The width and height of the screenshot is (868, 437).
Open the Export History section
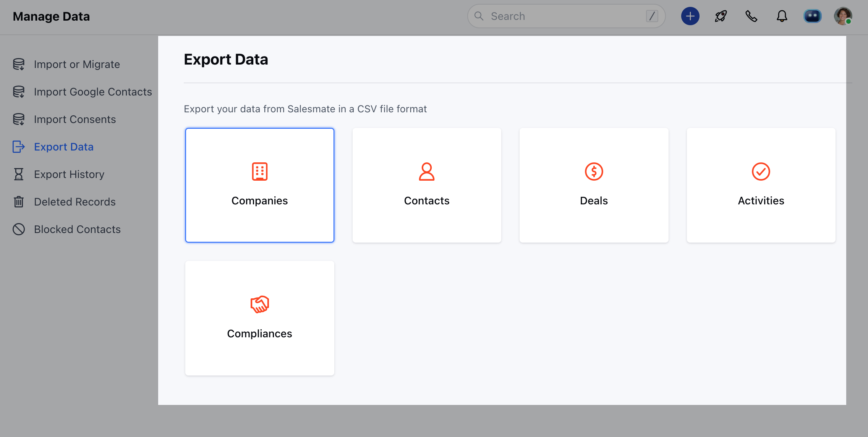[69, 174]
